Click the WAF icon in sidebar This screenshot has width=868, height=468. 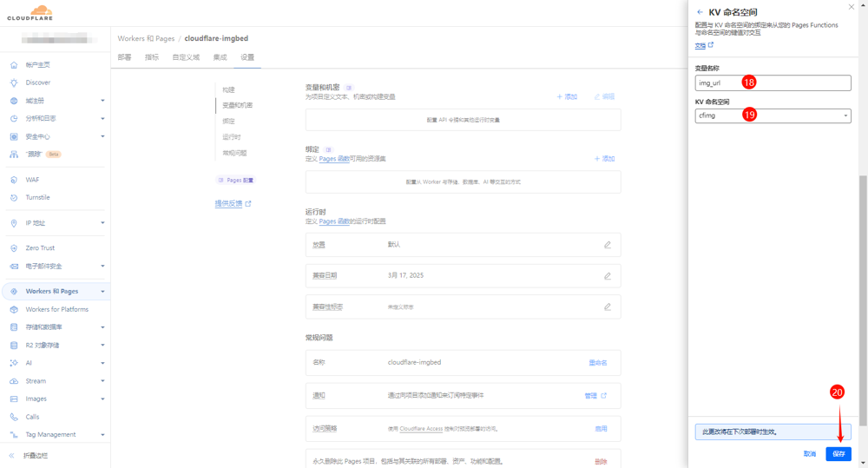click(14, 180)
